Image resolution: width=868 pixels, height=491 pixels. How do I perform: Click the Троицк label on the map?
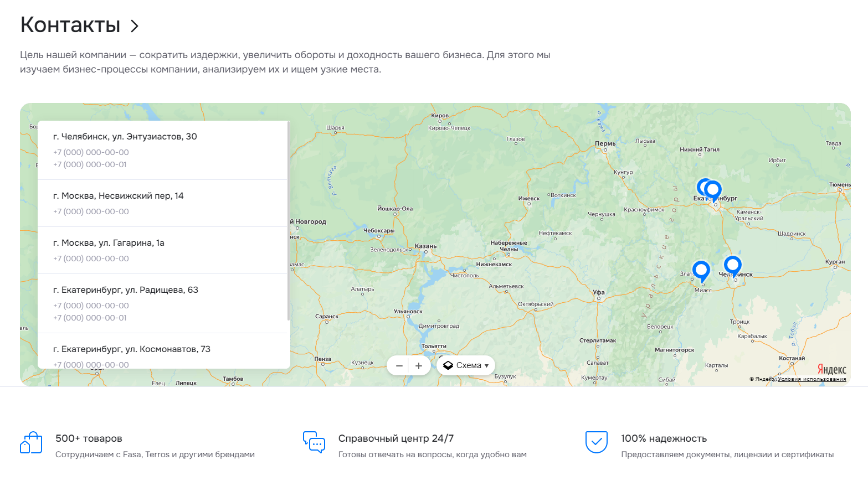739,322
